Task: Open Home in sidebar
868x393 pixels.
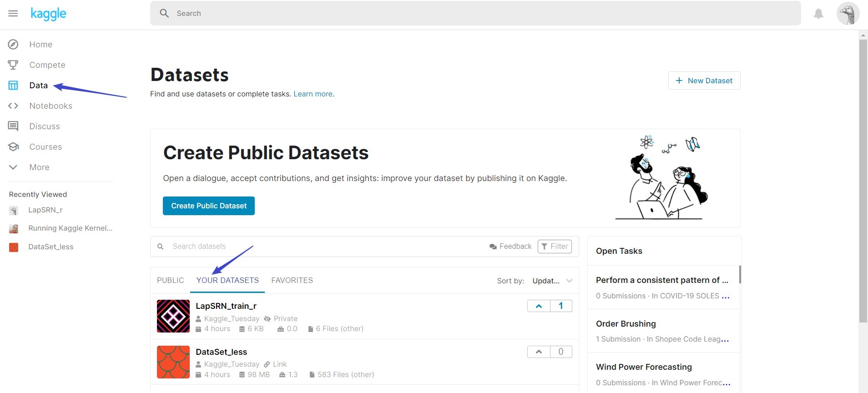Action: click(x=41, y=45)
